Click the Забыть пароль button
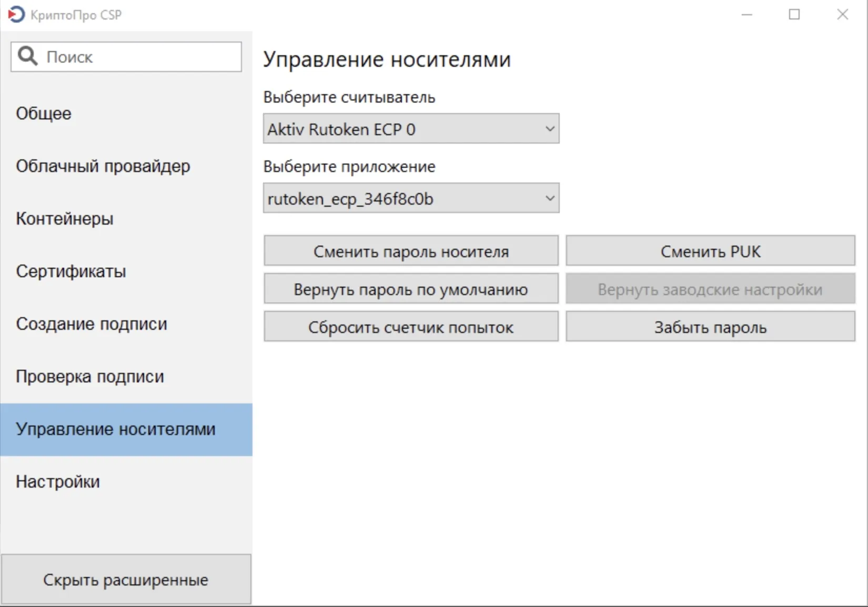868x607 pixels. tap(710, 327)
